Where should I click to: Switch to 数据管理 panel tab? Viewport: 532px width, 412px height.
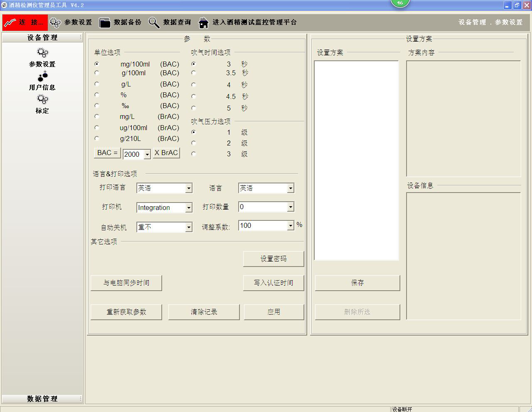(42, 399)
